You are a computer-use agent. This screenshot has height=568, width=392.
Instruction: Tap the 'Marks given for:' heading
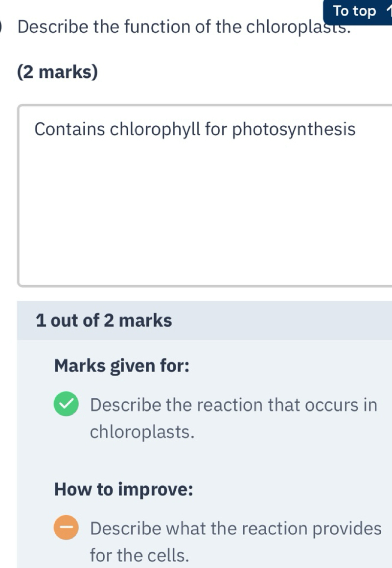click(122, 365)
